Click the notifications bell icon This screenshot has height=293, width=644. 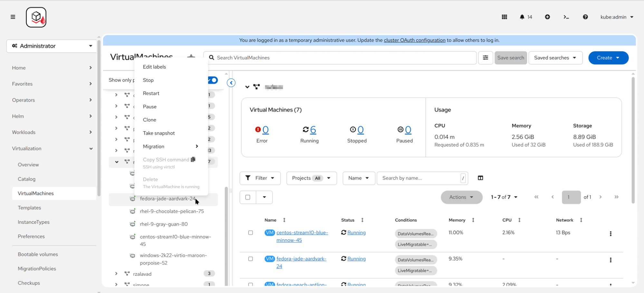point(522,17)
